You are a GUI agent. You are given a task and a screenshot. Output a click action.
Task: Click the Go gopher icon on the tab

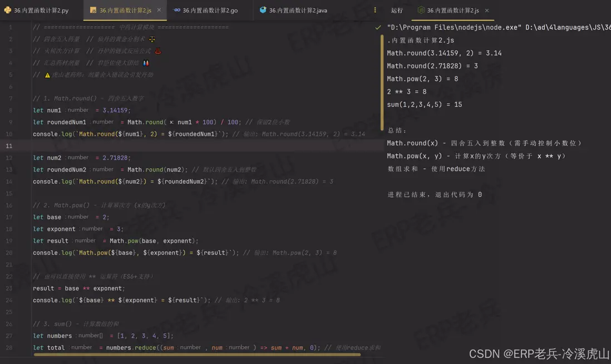[x=177, y=10]
